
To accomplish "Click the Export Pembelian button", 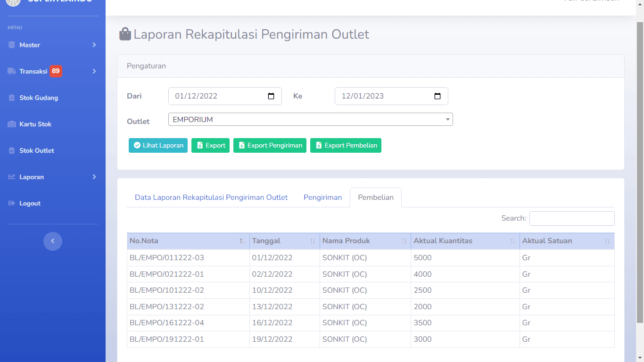I will (346, 145).
